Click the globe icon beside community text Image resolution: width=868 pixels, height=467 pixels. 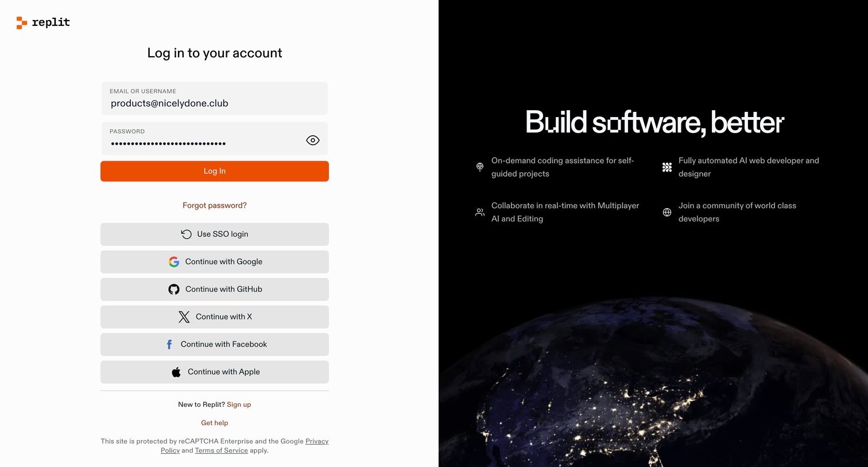[667, 212]
